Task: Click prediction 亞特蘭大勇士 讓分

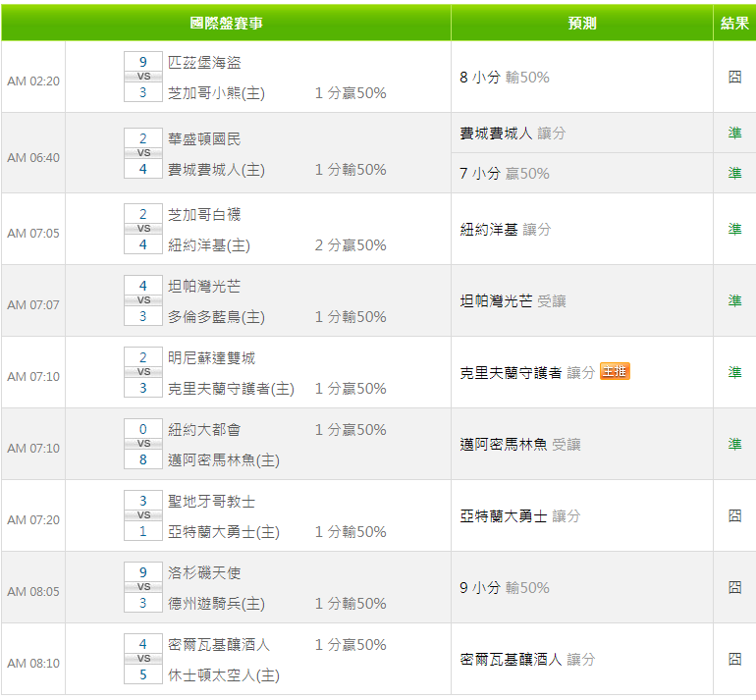Action: [x=519, y=516]
